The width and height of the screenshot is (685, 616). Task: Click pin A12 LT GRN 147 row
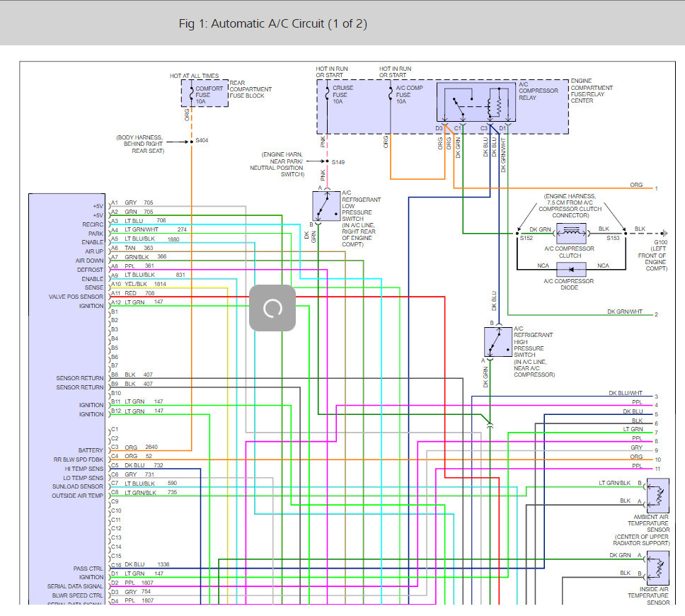(137, 302)
